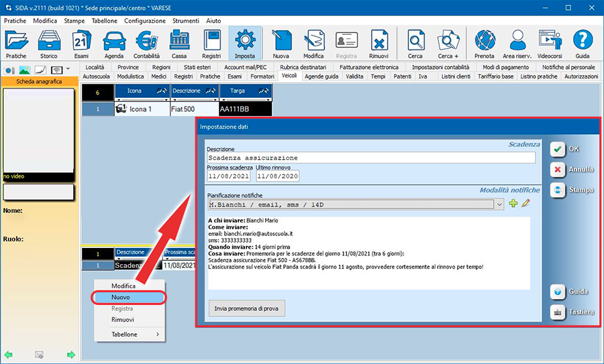The height and width of the screenshot is (364, 604).
Task: Click the green plus add-notification icon
Action: [x=513, y=203]
